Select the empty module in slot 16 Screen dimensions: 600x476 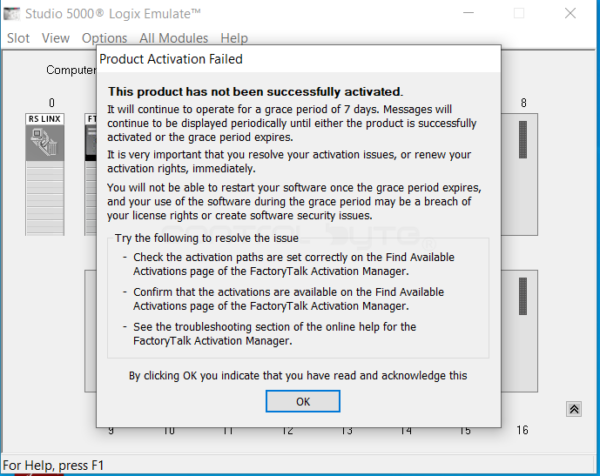pyautogui.click(x=519, y=331)
